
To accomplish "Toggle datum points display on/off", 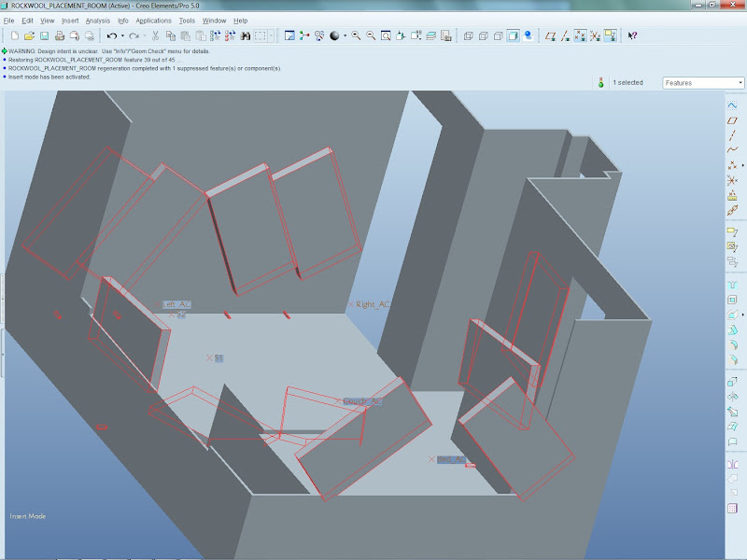I will (581, 35).
